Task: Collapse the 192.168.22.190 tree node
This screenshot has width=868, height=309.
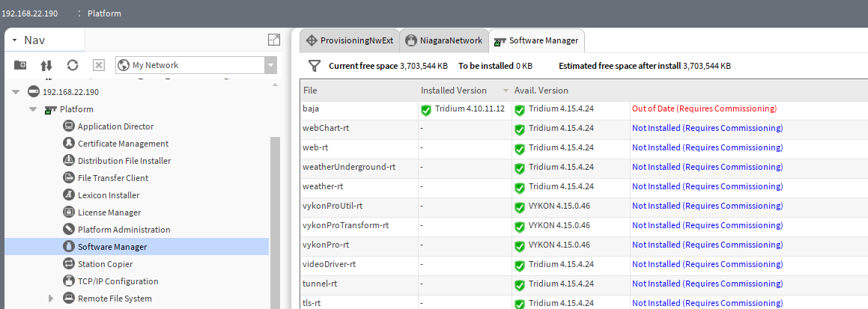Action: coord(16,92)
